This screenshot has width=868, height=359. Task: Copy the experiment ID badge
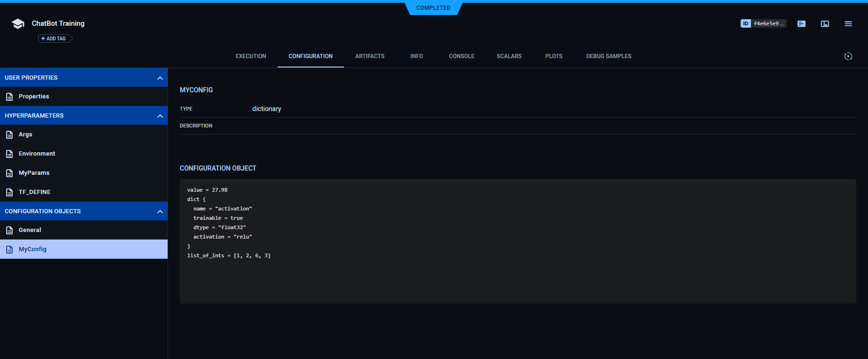pyautogui.click(x=763, y=23)
